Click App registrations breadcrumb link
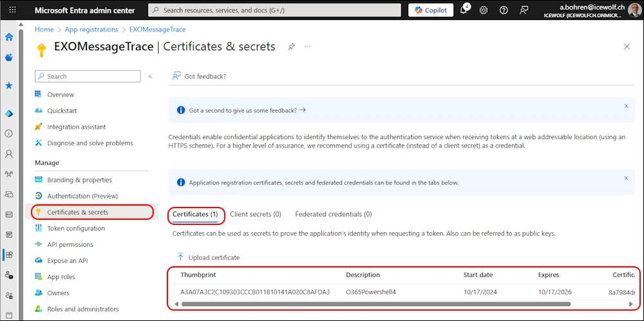Viewport: 644px width, 321px height. click(91, 30)
